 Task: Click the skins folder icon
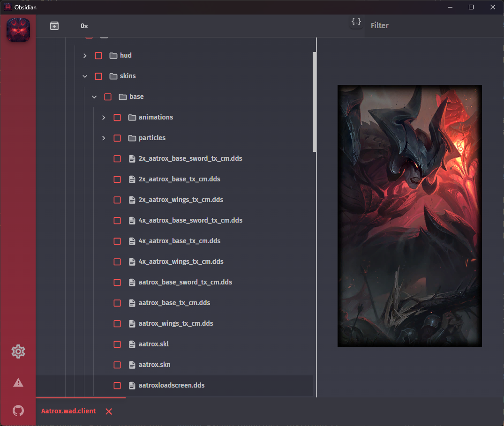[x=113, y=76]
